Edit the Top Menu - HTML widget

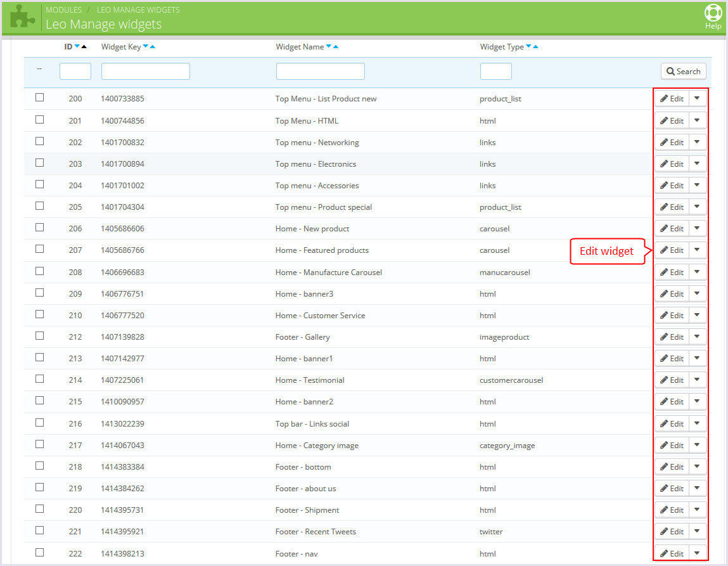672,120
